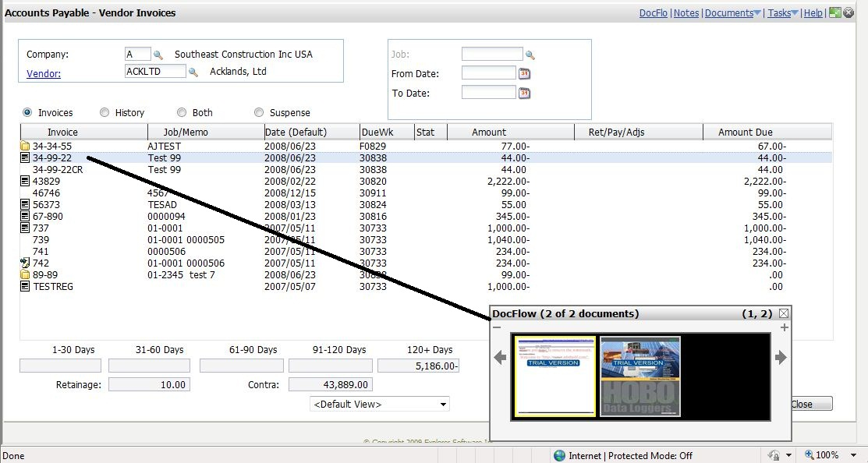Sort by the Amount Due column header
The height and width of the screenshot is (463, 868).
pos(767,133)
